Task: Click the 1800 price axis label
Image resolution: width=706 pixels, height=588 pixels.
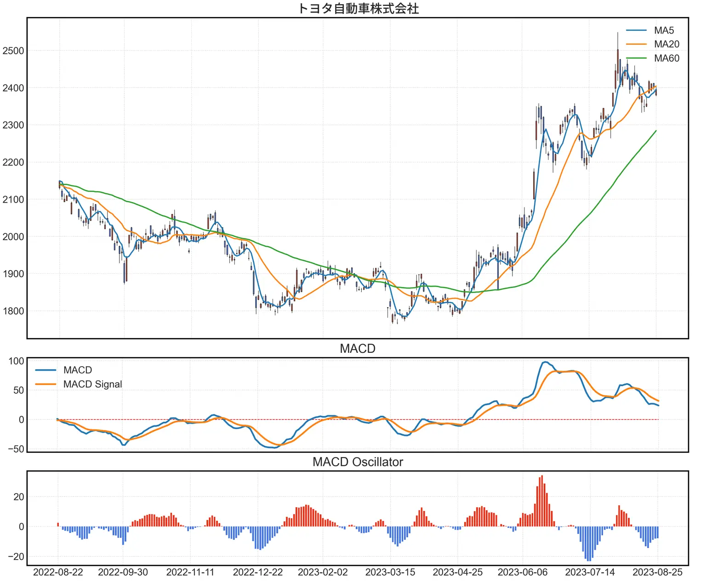Action: [x=13, y=311]
